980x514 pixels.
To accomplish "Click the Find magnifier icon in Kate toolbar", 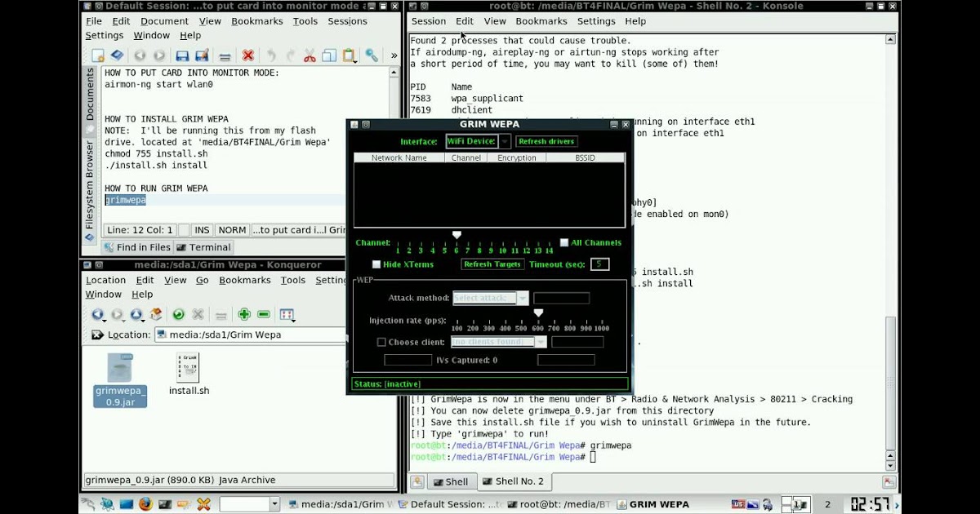I will click(x=372, y=55).
